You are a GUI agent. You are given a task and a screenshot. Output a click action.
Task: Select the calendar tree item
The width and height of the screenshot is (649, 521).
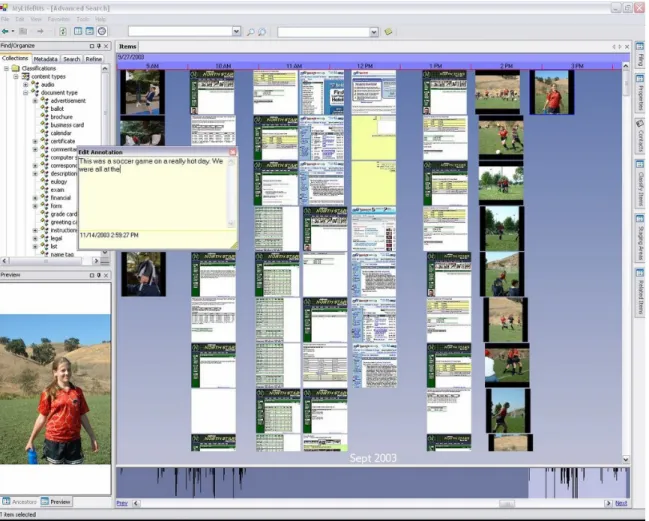click(61, 133)
